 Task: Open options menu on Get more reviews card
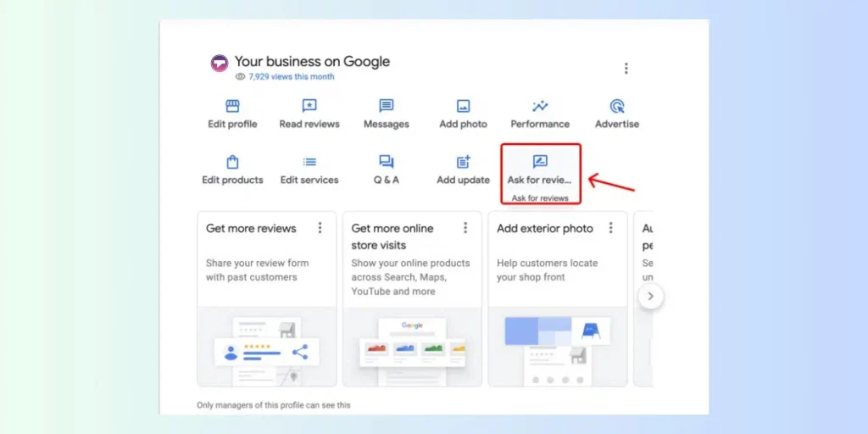[320, 227]
